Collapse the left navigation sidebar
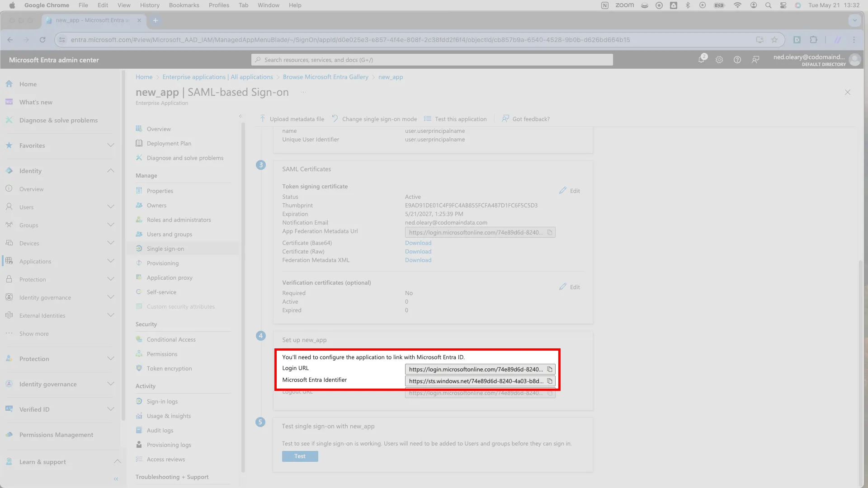This screenshot has width=868, height=488. click(116, 479)
